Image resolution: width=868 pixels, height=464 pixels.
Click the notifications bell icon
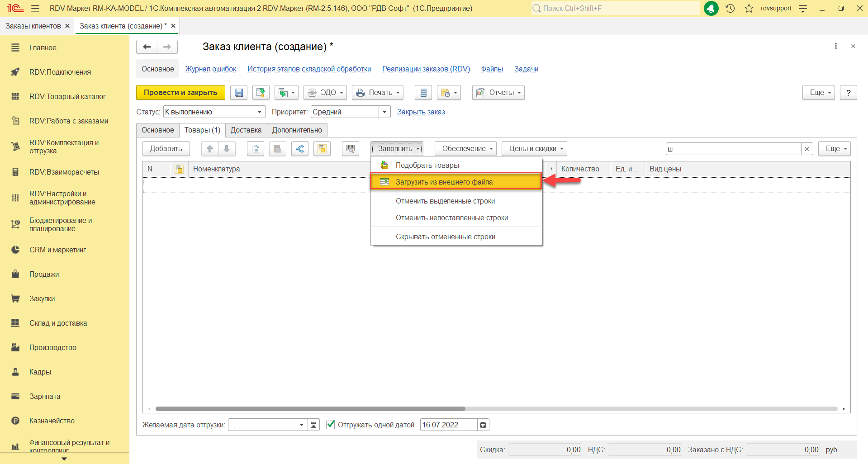click(x=711, y=8)
